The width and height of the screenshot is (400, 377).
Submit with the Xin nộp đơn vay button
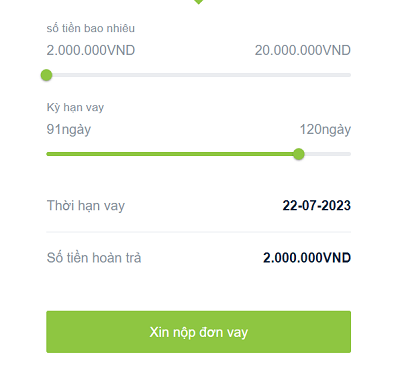[x=198, y=332]
